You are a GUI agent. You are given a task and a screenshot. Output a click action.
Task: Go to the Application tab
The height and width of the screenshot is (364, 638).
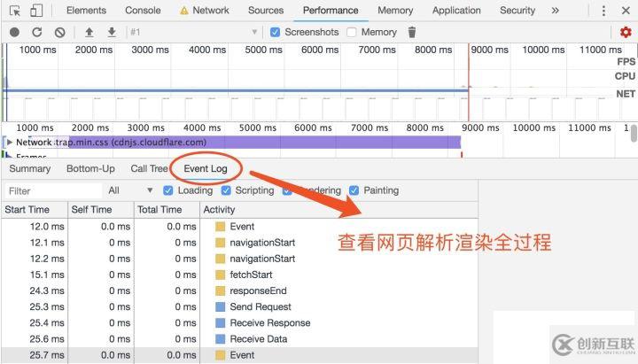(456, 11)
